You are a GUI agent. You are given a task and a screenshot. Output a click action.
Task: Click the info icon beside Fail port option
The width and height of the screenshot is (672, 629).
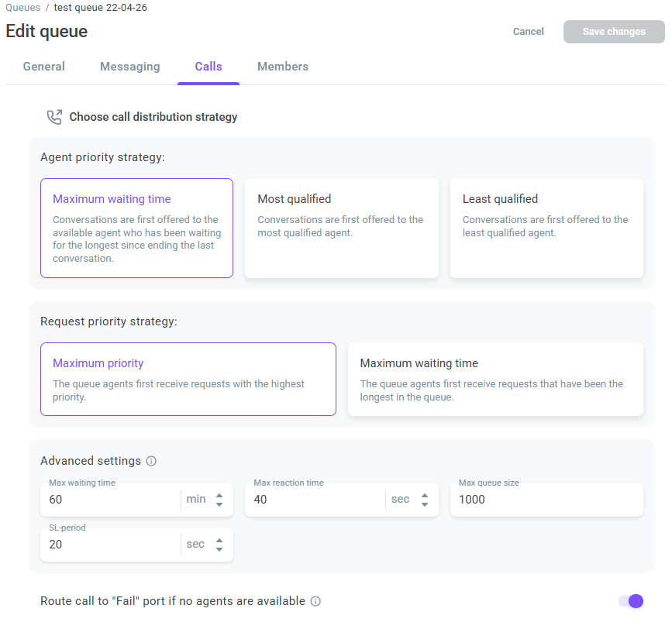315,602
